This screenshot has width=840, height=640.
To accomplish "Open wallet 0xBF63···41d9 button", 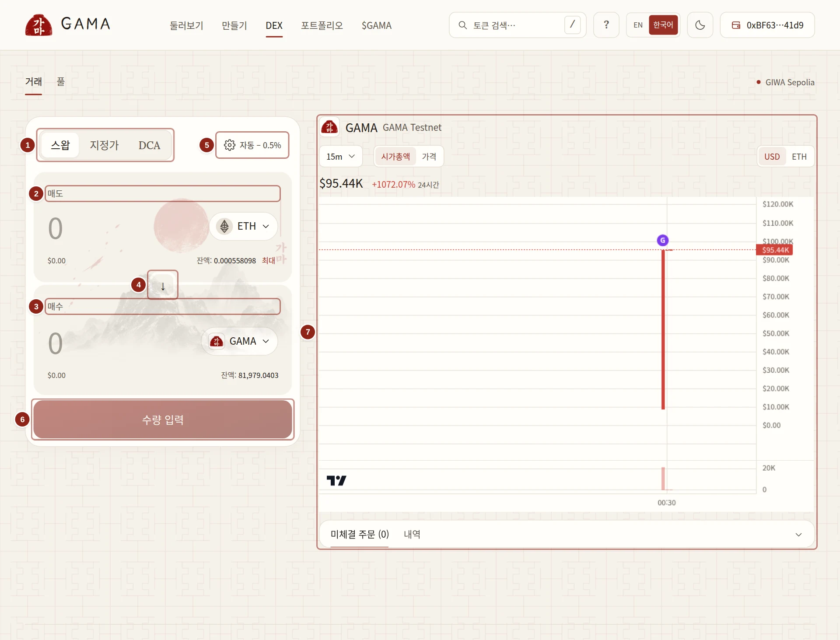I will pyautogui.click(x=767, y=25).
